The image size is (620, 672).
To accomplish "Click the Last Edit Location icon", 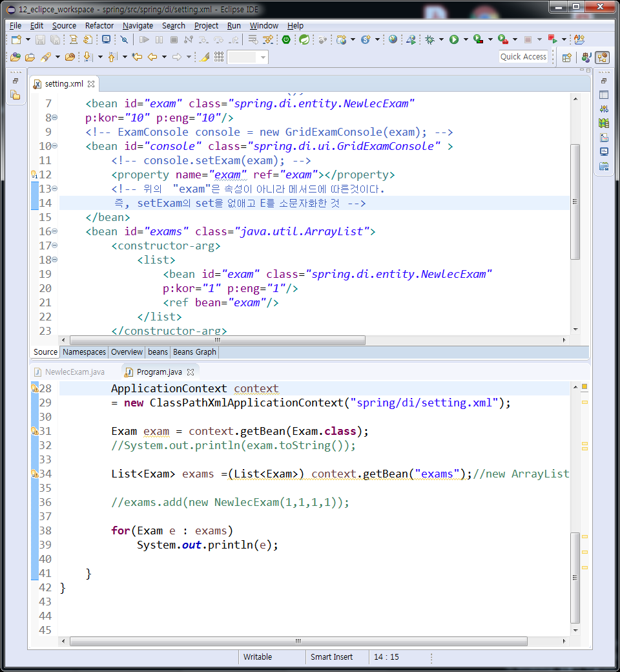I will pos(137,57).
